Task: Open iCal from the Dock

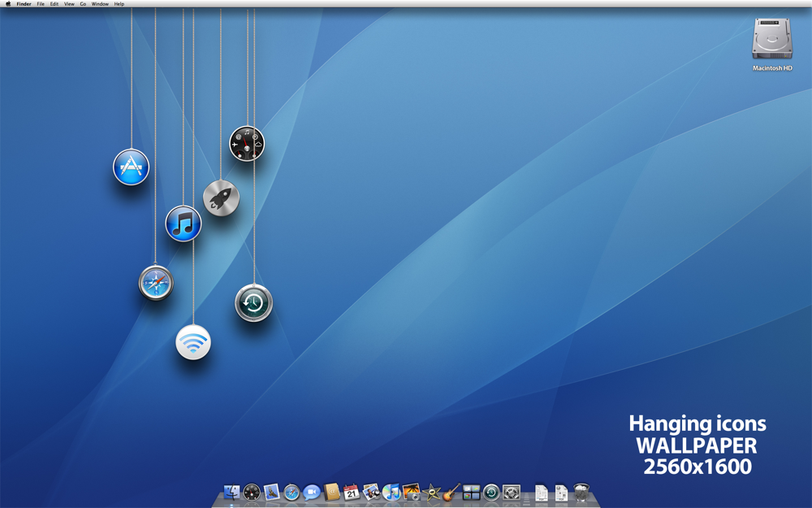Action: [x=351, y=493]
